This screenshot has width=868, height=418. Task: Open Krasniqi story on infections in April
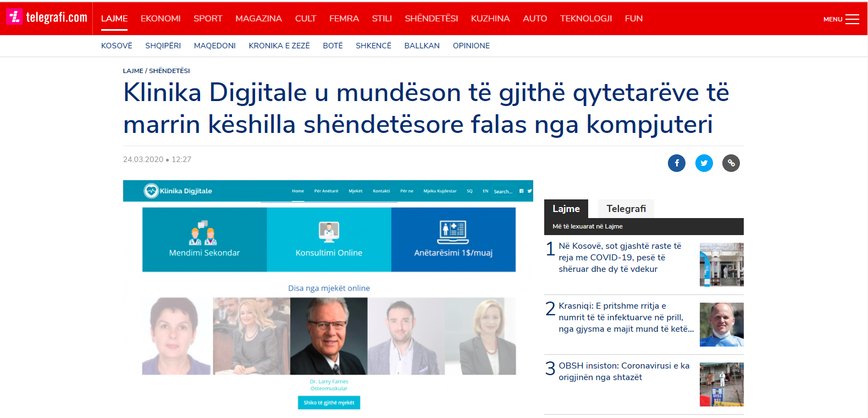tap(626, 317)
